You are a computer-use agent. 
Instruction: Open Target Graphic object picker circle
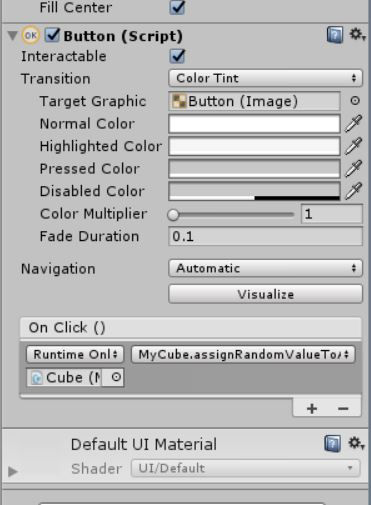355,101
